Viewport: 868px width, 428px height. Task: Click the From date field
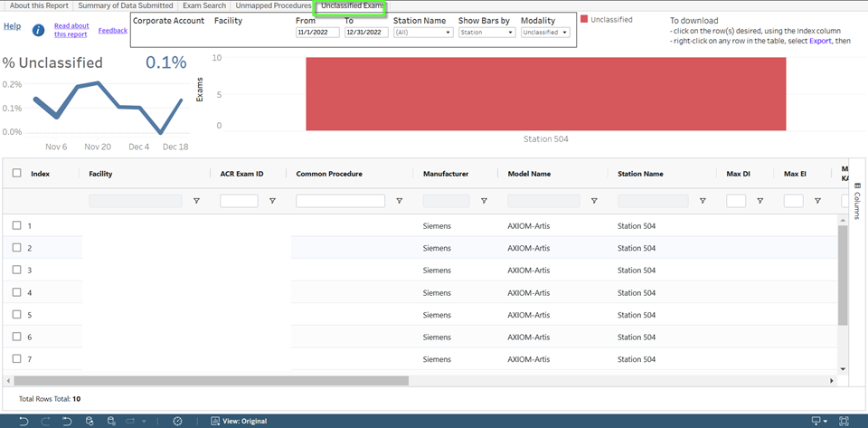[x=317, y=33]
